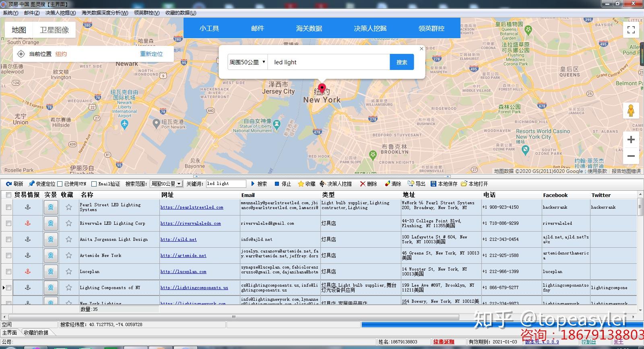This screenshot has width=644, height=349.
Task: Click red anchor icon for Rivervale LED Lighting
Action: coord(28,223)
